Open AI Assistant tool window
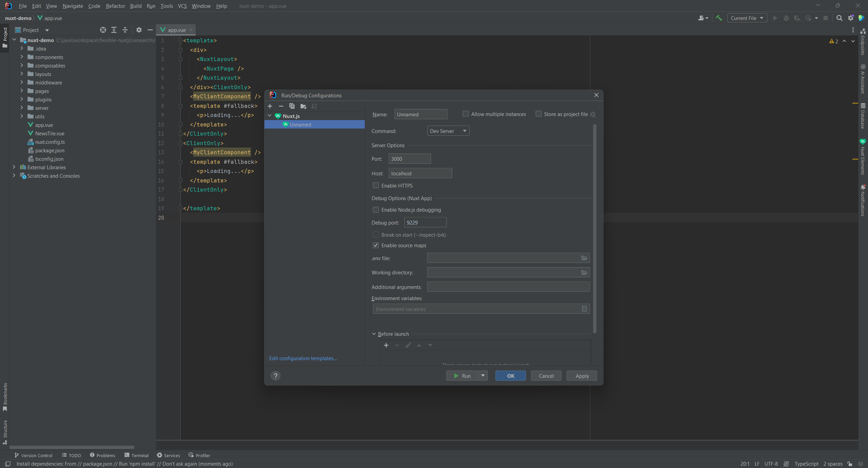The width and height of the screenshot is (868, 468). point(863,79)
